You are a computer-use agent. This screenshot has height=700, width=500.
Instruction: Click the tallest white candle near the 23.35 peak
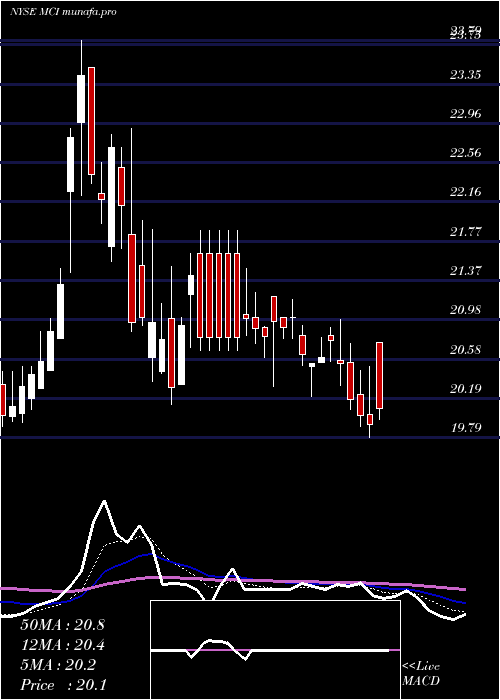pyautogui.click(x=81, y=99)
